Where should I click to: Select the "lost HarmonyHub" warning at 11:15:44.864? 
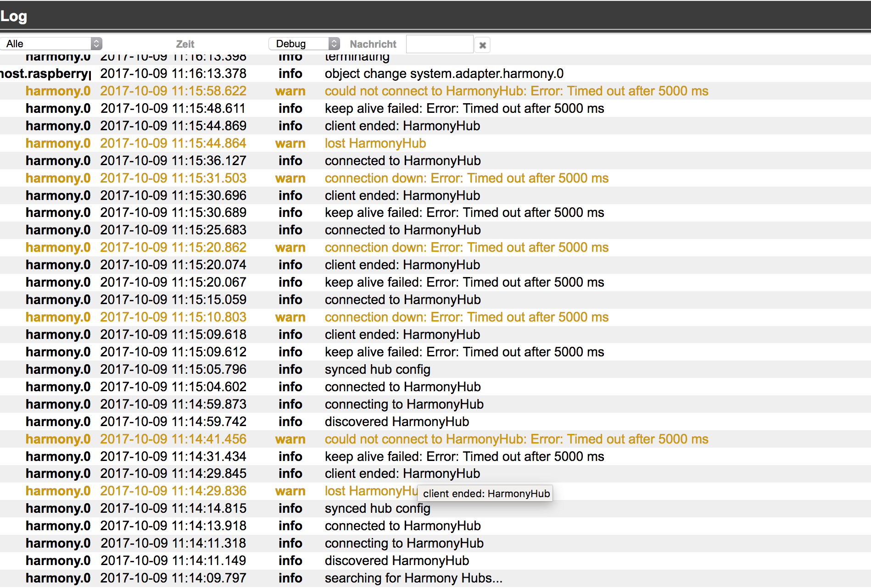point(375,143)
